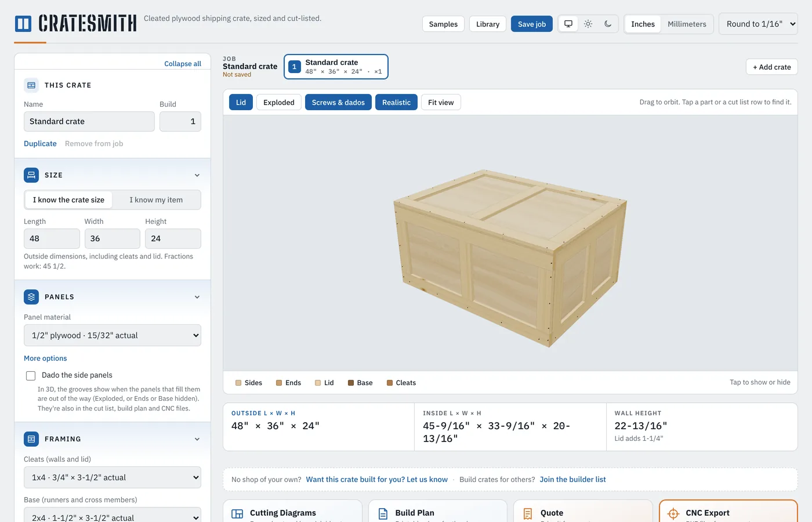
Task: Select the system display theme icon
Action: (x=568, y=24)
